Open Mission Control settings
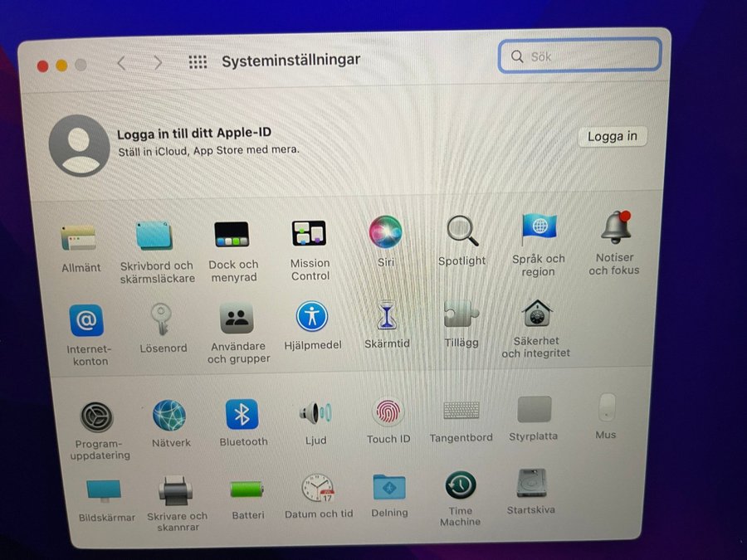 click(x=310, y=234)
